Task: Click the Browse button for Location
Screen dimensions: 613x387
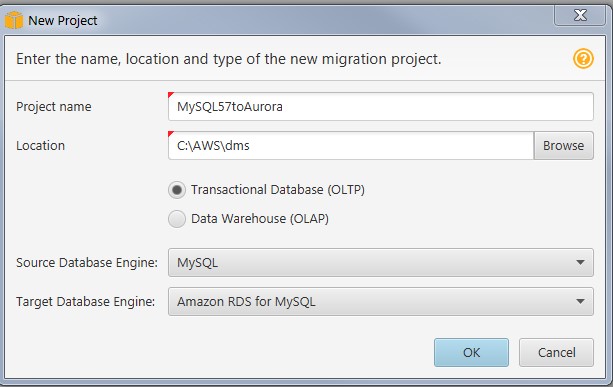Action: pyautogui.click(x=563, y=145)
